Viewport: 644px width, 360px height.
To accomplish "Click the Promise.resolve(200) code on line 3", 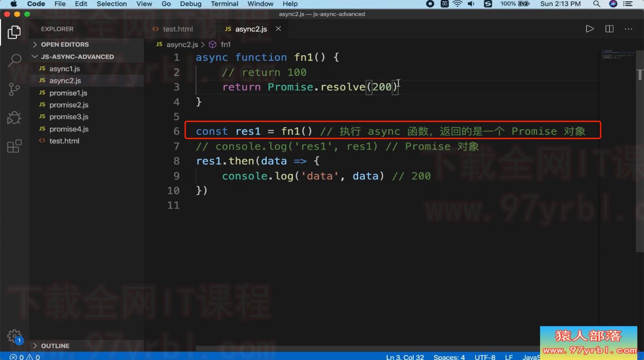I will [x=333, y=87].
